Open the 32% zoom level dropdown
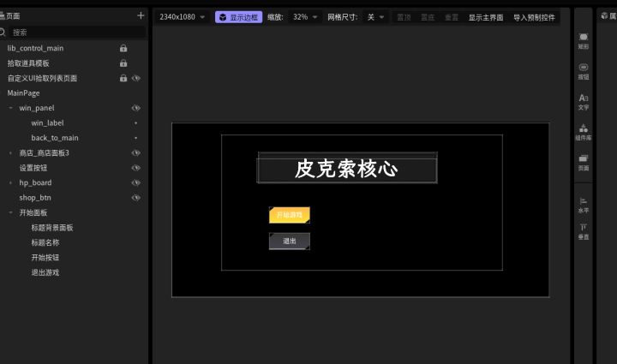Viewport: 617px width, 364px height. (x=305, y=17)
